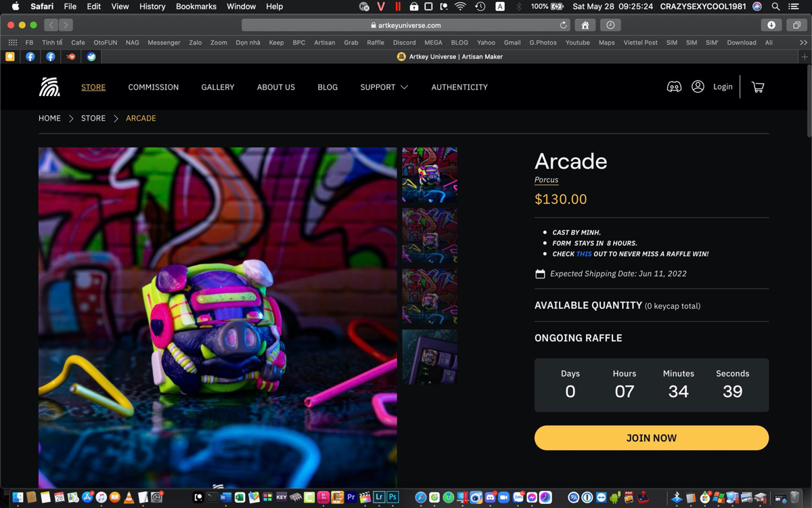This screenshot has width=812, height=508.
Task: Follow the THIS raffle link
Action: tap(584, 254)
